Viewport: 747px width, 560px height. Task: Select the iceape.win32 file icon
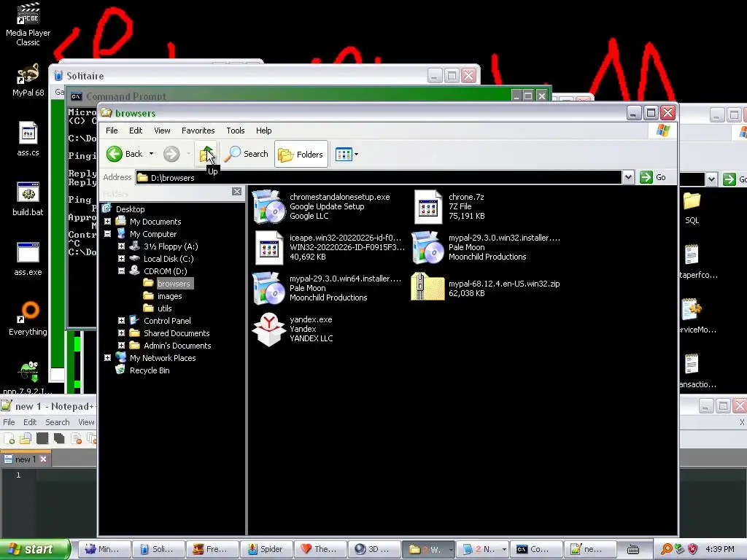pyautogui.click(x=269, y=248)
